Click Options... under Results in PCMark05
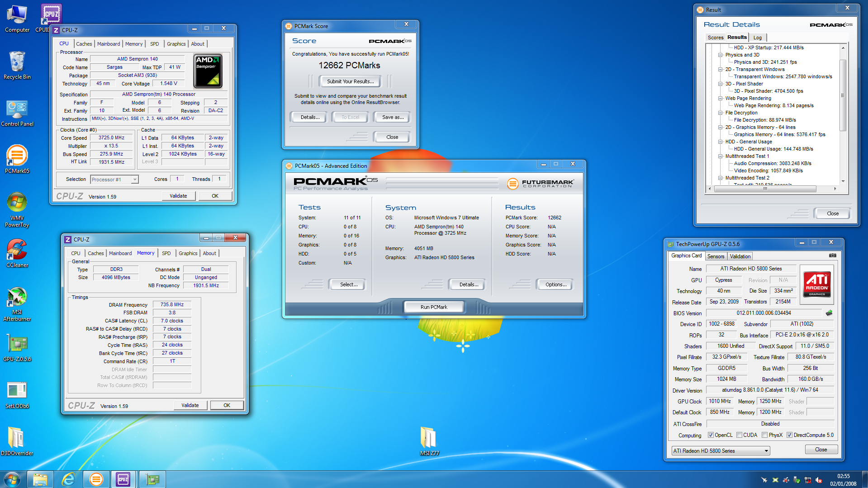 coord(555,284)
